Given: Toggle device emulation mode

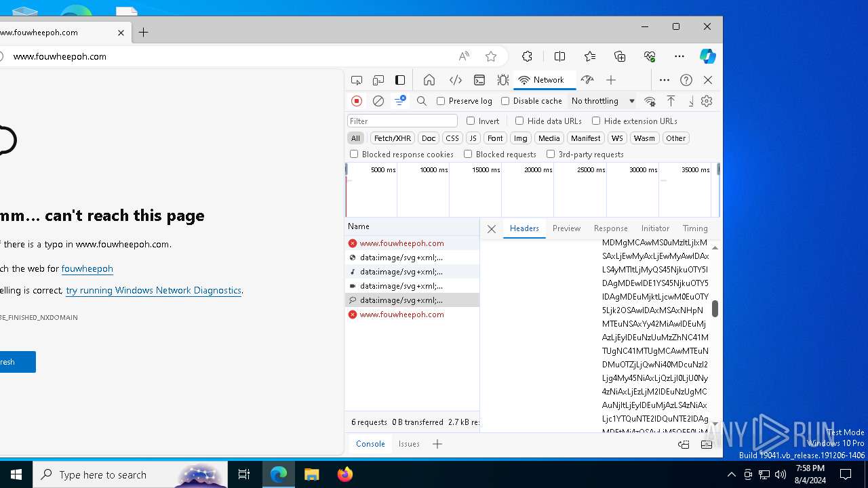Looking at the screenshot, I should coord(378,80).
